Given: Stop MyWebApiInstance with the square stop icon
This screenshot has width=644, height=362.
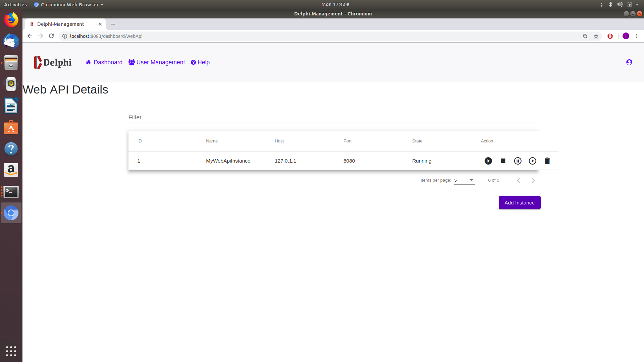Looking at the screenshot, I should (x=503, y=161).
